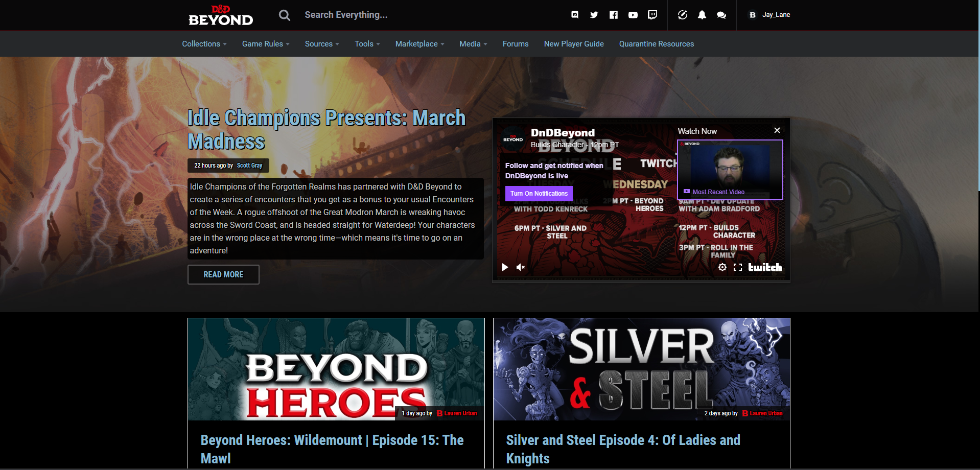The height and width of the screenshot is (470, 980).
Task: Turn On Notifications in Twitch player
Action: [539, 194]
